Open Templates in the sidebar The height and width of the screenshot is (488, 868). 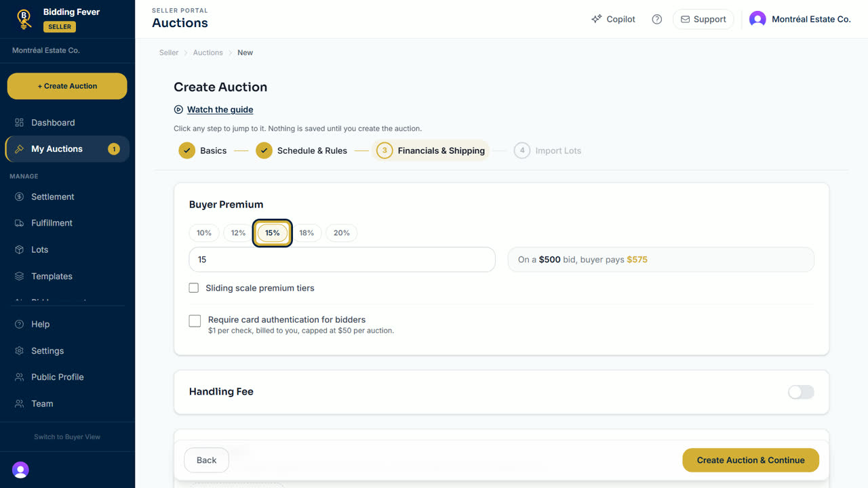(x=67, y=276)
